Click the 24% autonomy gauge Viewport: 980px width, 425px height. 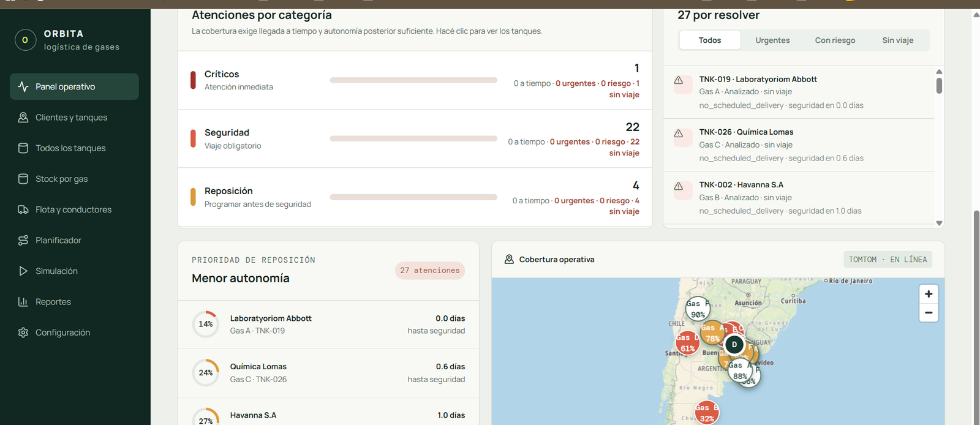point(206,373)
